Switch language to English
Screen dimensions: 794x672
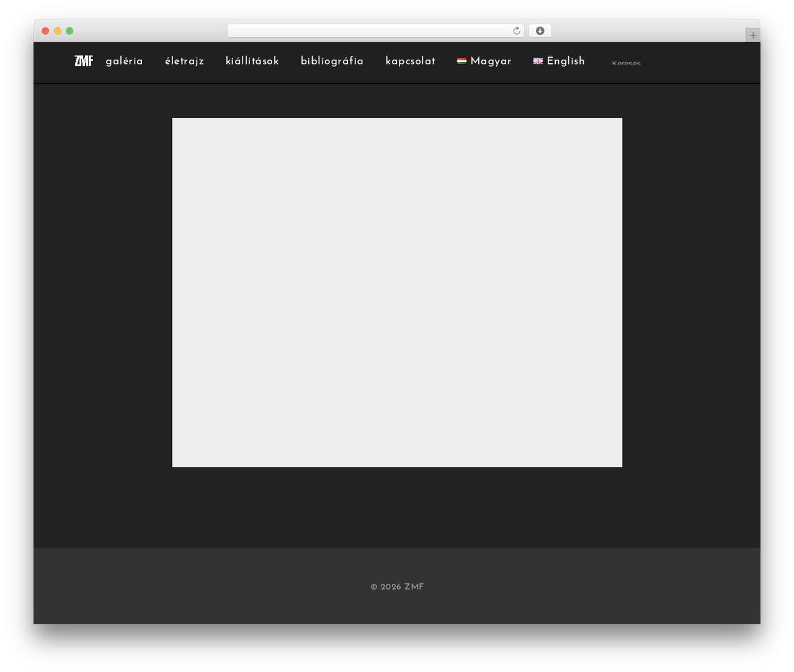coord(559,61)
